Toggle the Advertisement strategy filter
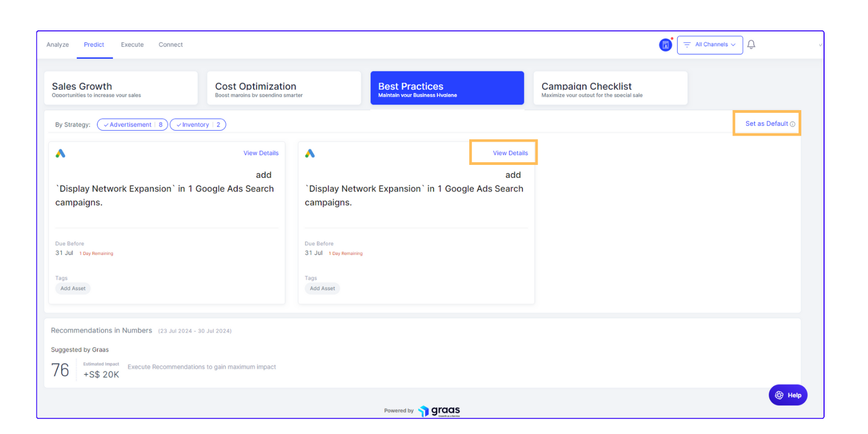Image resolution: width=868 pixels, height=434 pixels. coord(133,125)
